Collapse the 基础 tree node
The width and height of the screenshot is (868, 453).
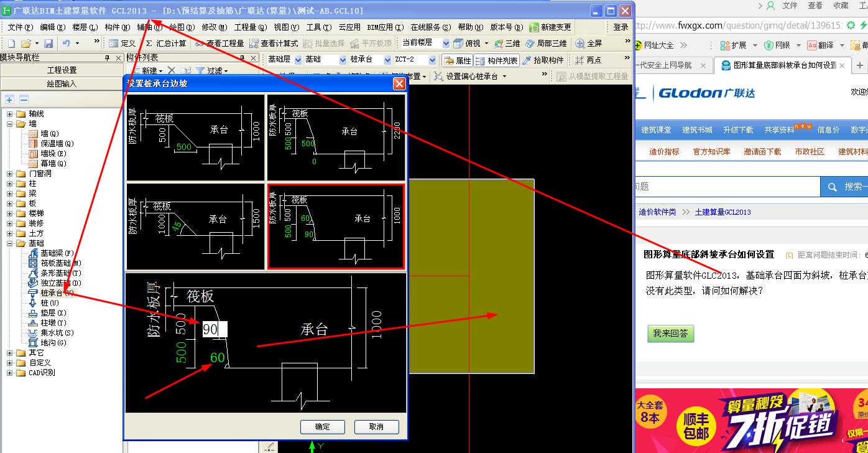click(x=10, y=243)
